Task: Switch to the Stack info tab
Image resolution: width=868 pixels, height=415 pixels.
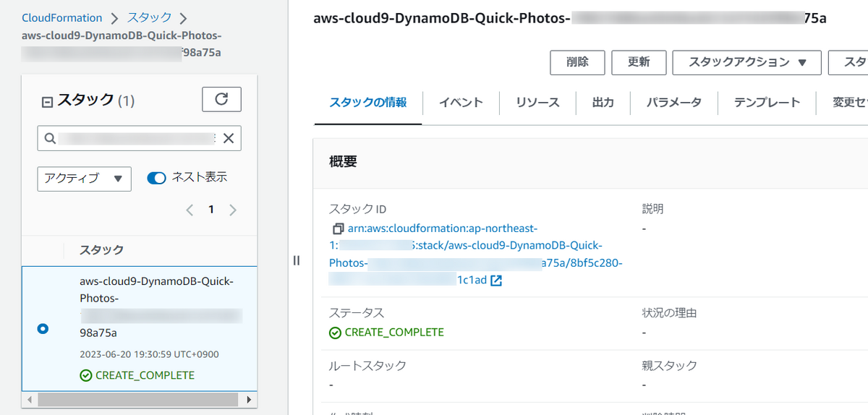Action: coord(367,103)
